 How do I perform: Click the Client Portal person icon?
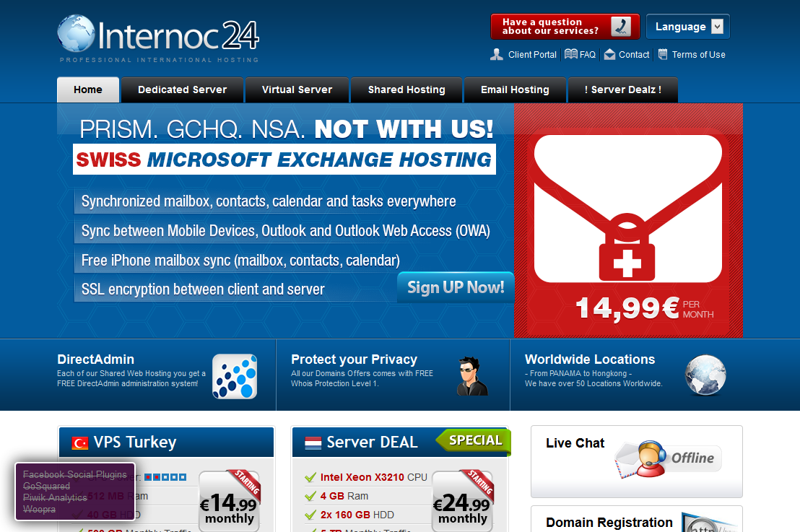497,55
